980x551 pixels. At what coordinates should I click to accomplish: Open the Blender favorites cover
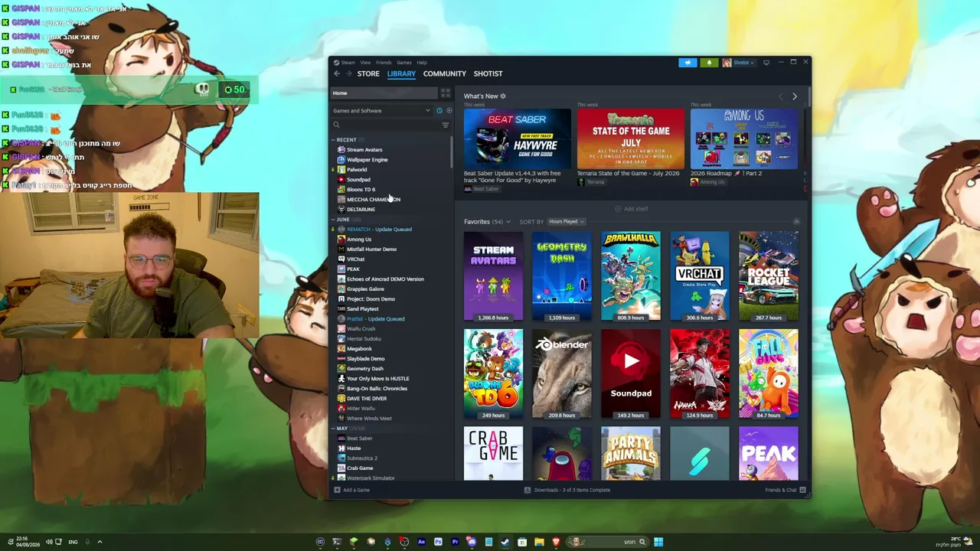click(x=562, y=374)
